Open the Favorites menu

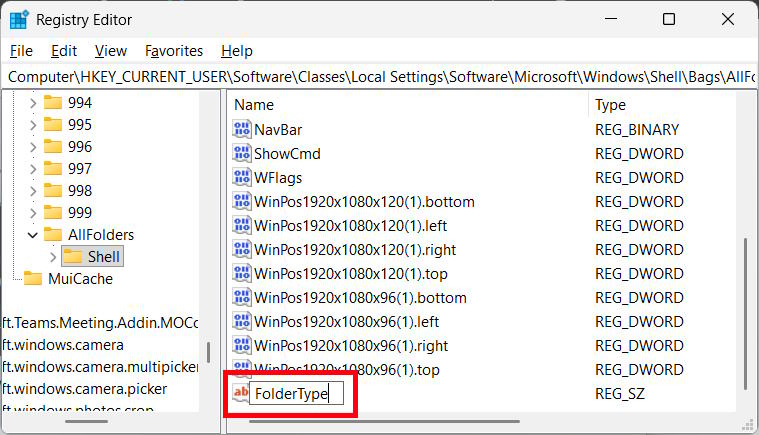click(x=174, y=51)
